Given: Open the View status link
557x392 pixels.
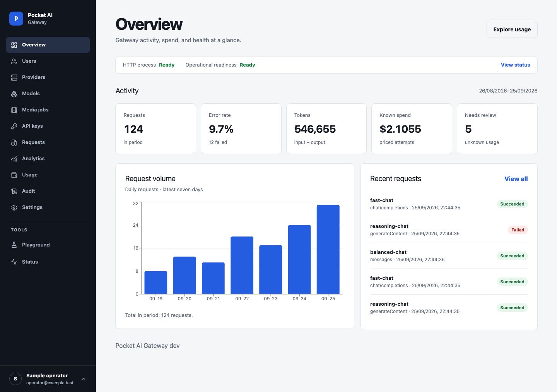Looking at the screenshot, I should click(x=515, y=65).
